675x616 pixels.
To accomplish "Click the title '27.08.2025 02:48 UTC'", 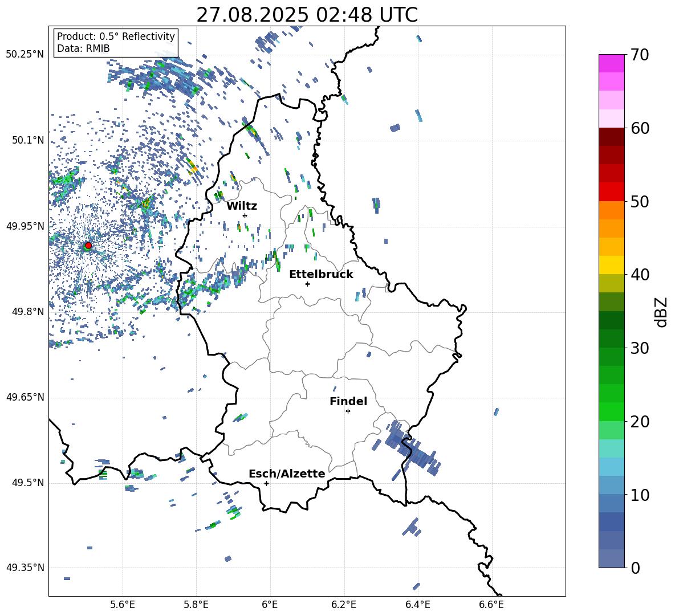I will coord(307,15).
